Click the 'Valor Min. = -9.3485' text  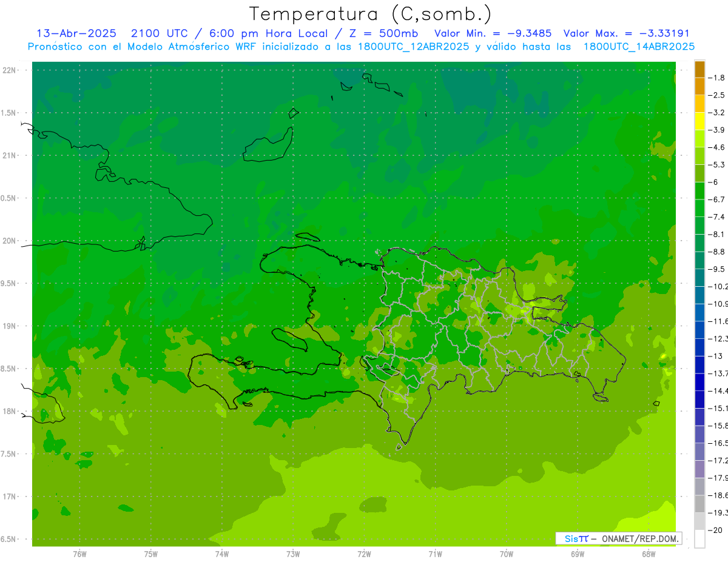point(493,33)
